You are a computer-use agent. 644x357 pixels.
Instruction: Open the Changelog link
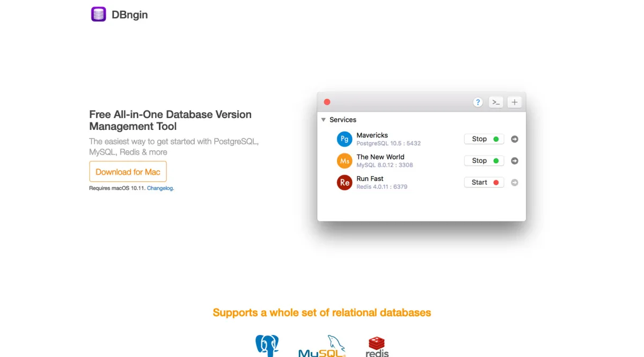pos(160,188)
